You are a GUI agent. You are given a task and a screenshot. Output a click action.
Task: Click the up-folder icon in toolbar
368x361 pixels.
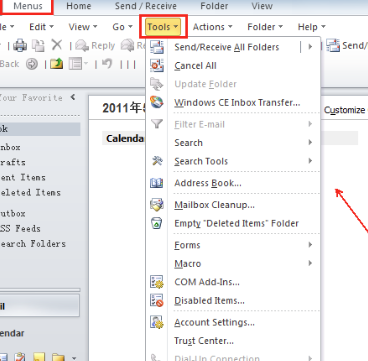tap(57, 64)
